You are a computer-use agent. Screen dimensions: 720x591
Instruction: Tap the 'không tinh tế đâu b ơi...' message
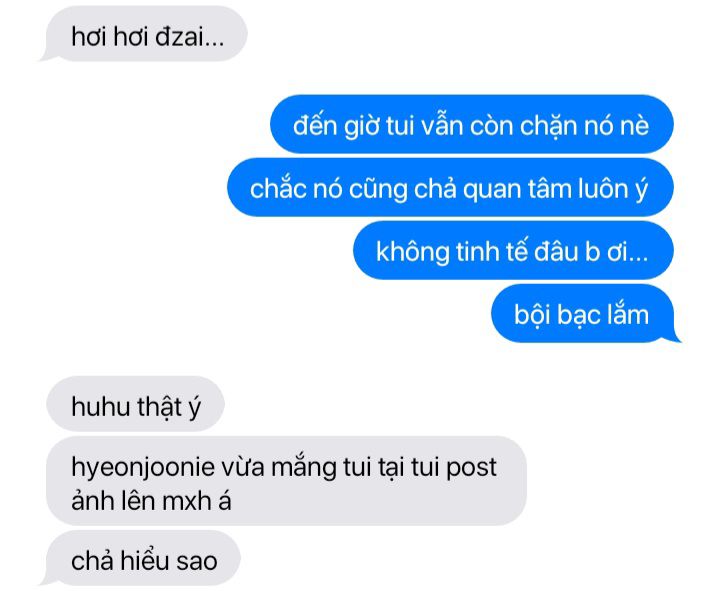coord(513,250)
